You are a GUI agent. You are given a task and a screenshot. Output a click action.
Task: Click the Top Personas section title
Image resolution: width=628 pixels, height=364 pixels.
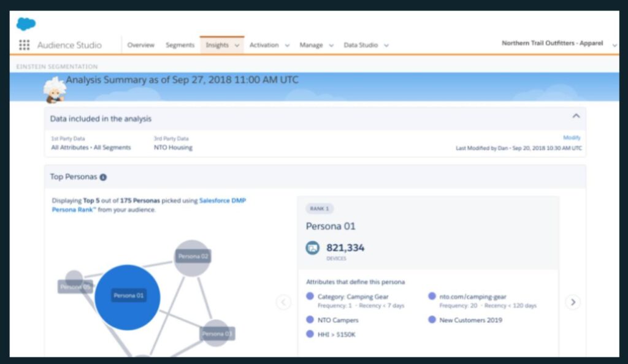pyautogui.click(x=74, y=177)
